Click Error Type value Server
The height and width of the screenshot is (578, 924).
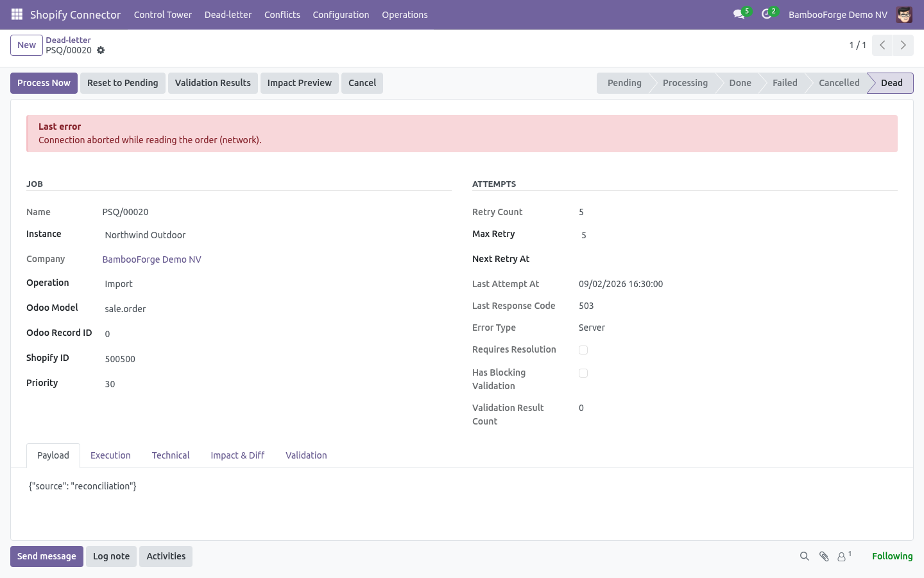tap(592, 328)
